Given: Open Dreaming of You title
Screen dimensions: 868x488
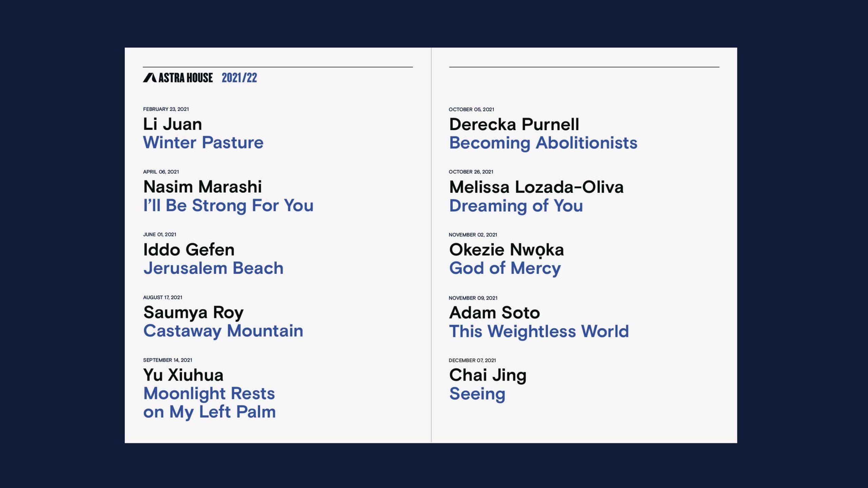Looking at the screenshot, I should (x=516, y=206).
